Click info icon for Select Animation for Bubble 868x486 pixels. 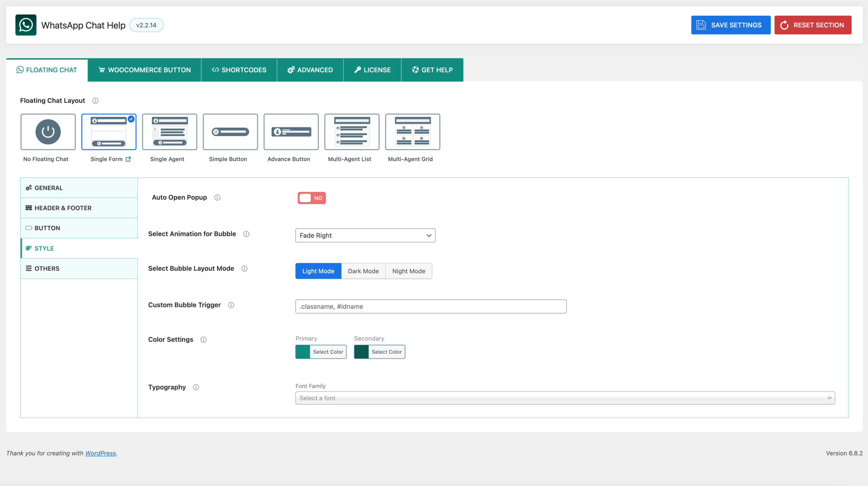[x=246, y=234]
